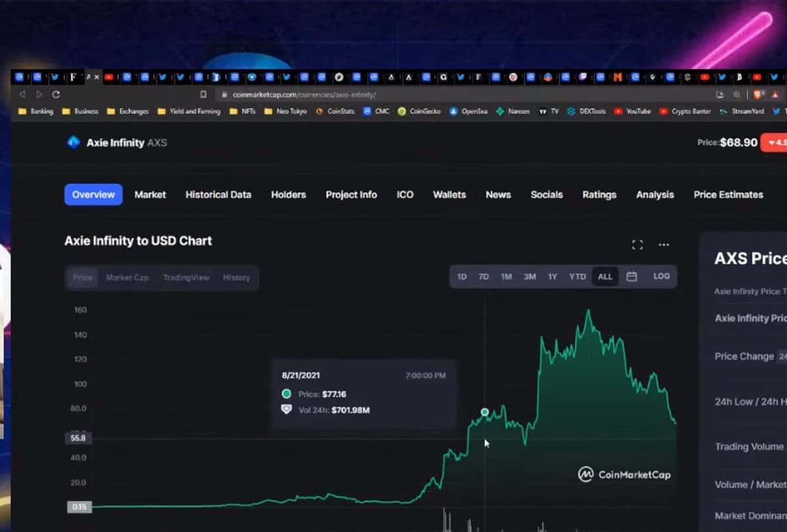Set chart range to 1Y
This screenshot has width=787, height=532.
(553, 277)
